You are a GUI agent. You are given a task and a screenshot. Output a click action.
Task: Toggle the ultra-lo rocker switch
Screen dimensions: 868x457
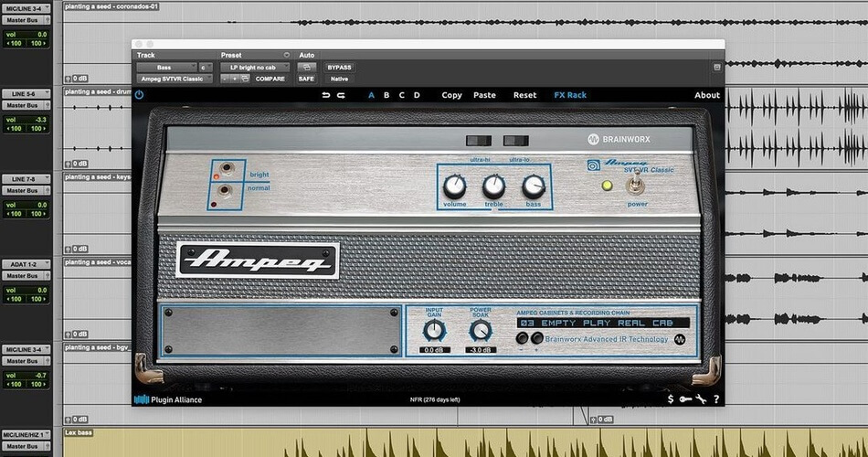point(516,141)
